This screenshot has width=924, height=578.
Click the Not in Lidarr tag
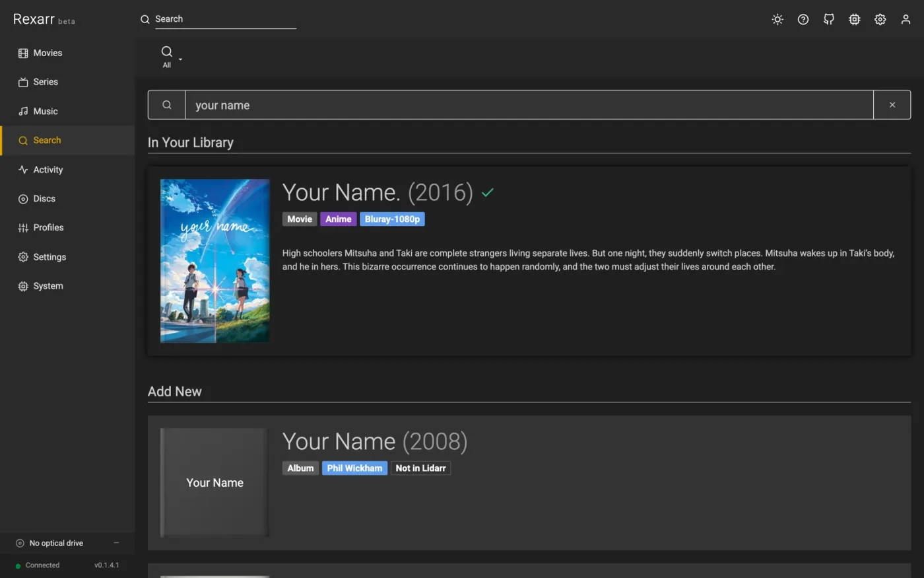[421, 468]
